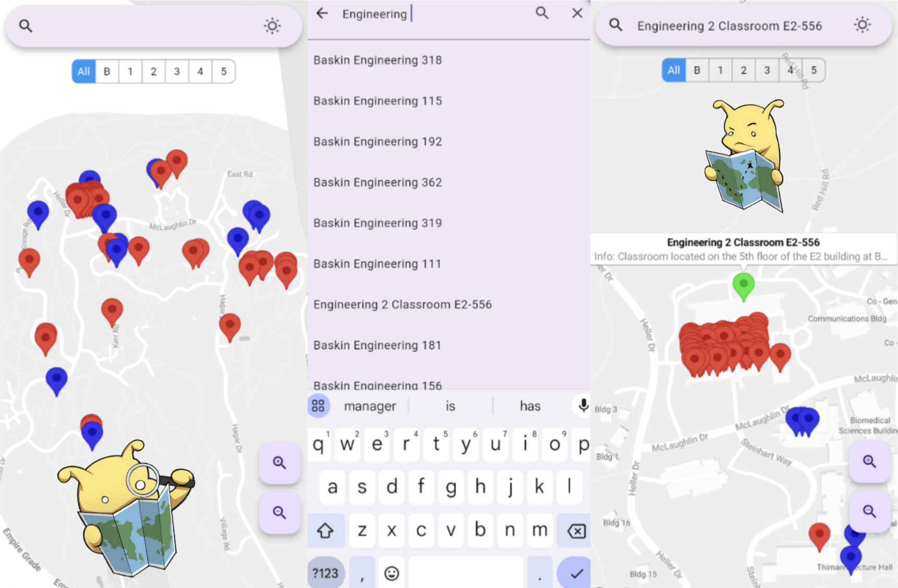Screen dimensions: 898x588
Task: Toggle the keyboard shift key
Action: 325,531
